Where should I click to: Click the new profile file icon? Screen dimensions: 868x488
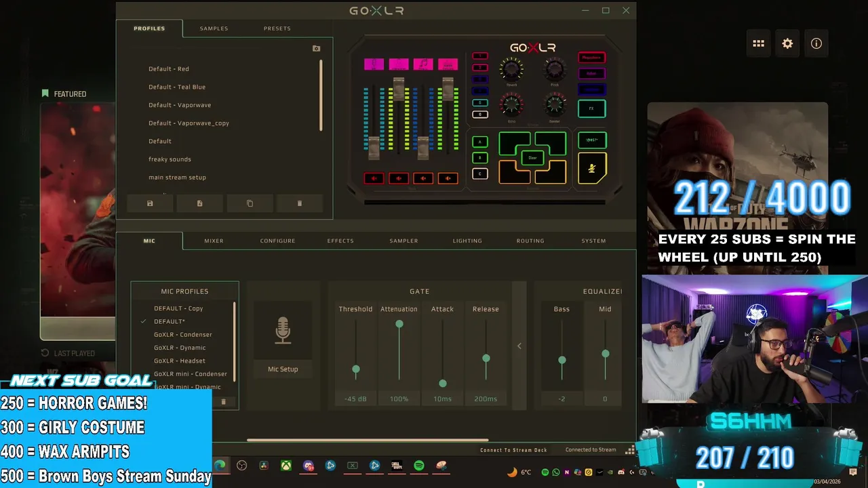pyautogui.click(x=199, y=203)
